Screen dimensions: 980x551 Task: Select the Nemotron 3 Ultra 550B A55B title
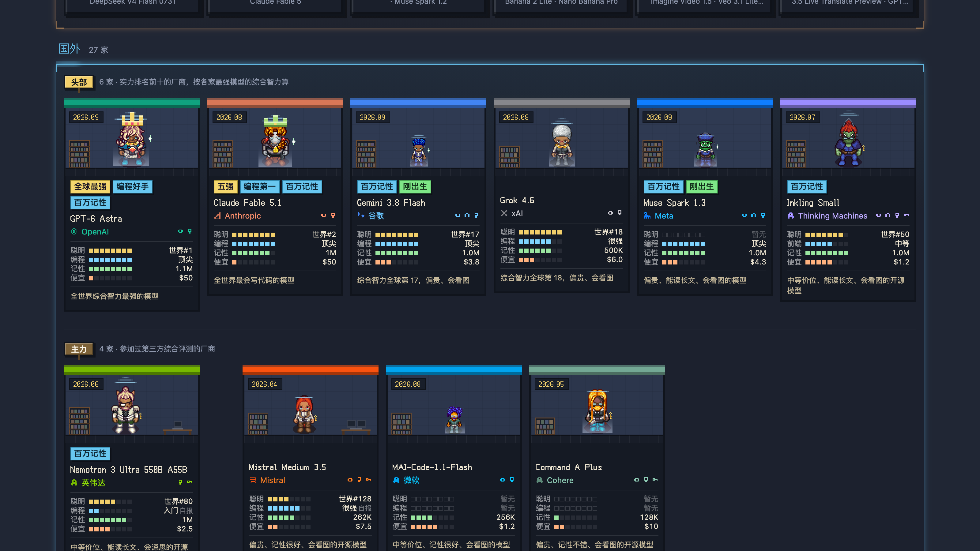coord(129,470)
